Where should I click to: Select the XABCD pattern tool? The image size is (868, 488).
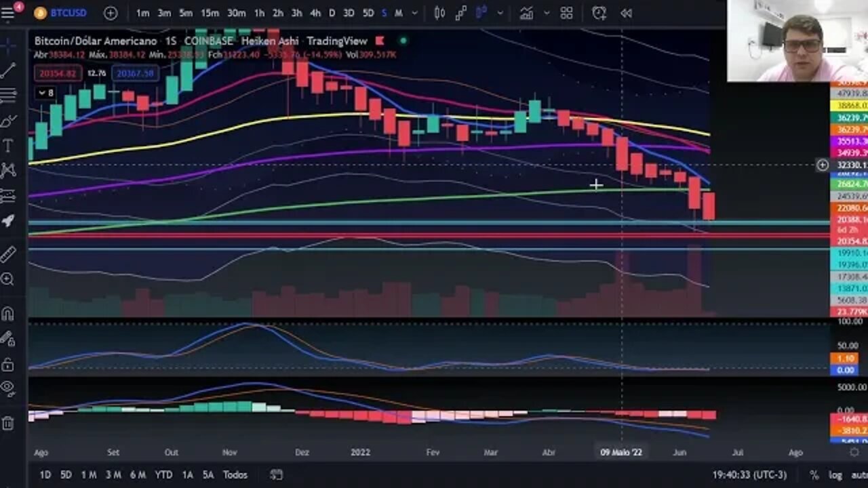click(x=8, y=170)
